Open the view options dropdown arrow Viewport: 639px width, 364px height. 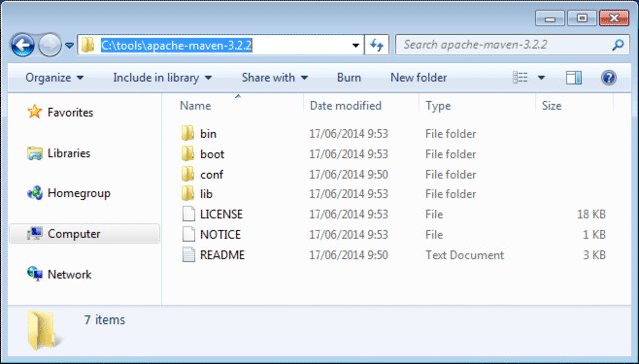[x=541, y=78]
